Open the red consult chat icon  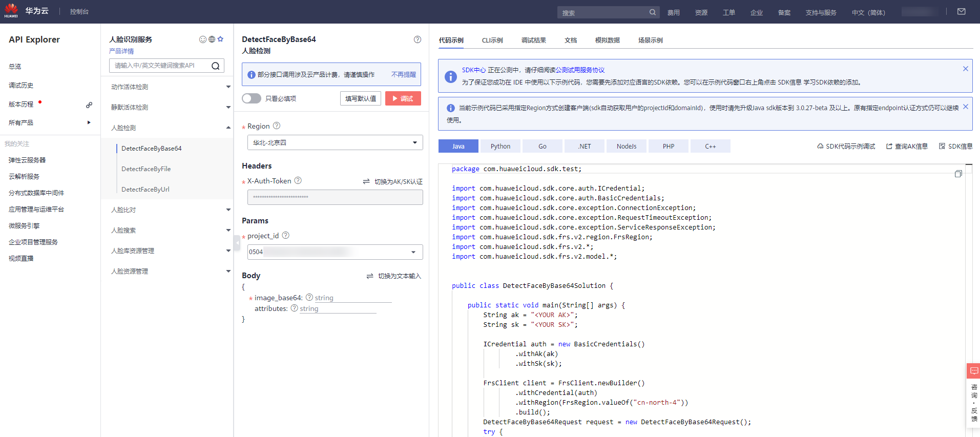974,370
